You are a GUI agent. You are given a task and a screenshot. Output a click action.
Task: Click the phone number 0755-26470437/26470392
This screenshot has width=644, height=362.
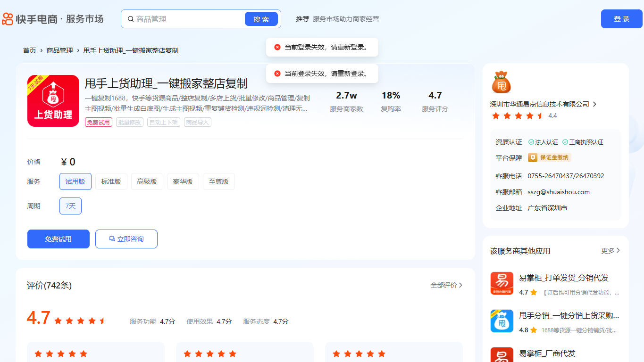(x=566, y=176)
